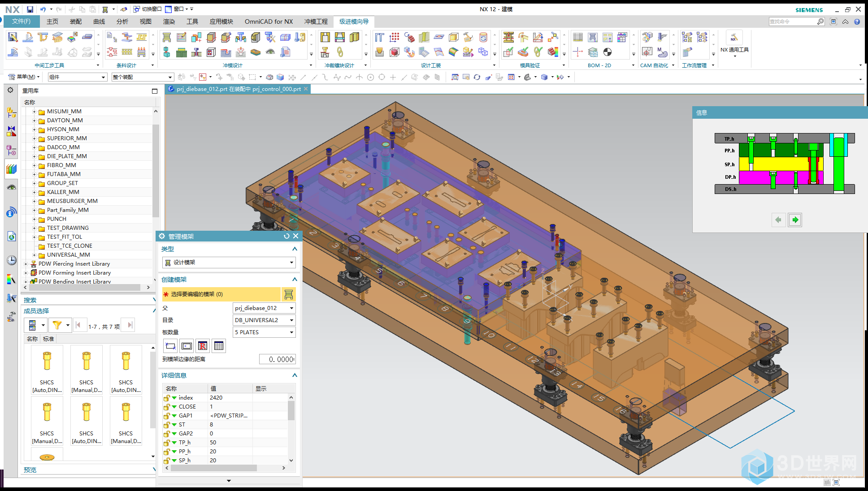Click the help question mark icon
868x491 pixels.
pyautogui.click(x=857, y=22)
